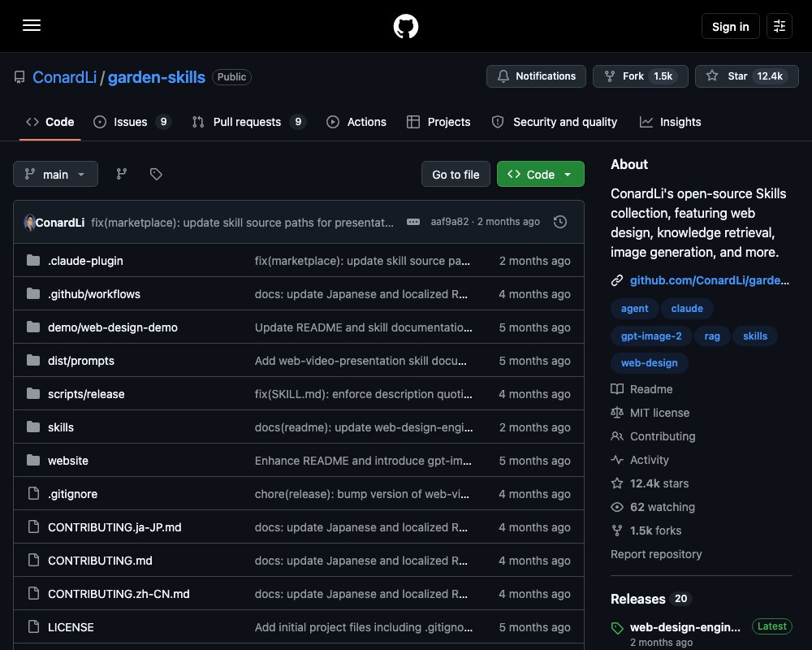The height and width of the screenshot is (650, 812).
Task: Open the github.com/ConardLi/garde... website link
Action: click(x=709, y=280)
